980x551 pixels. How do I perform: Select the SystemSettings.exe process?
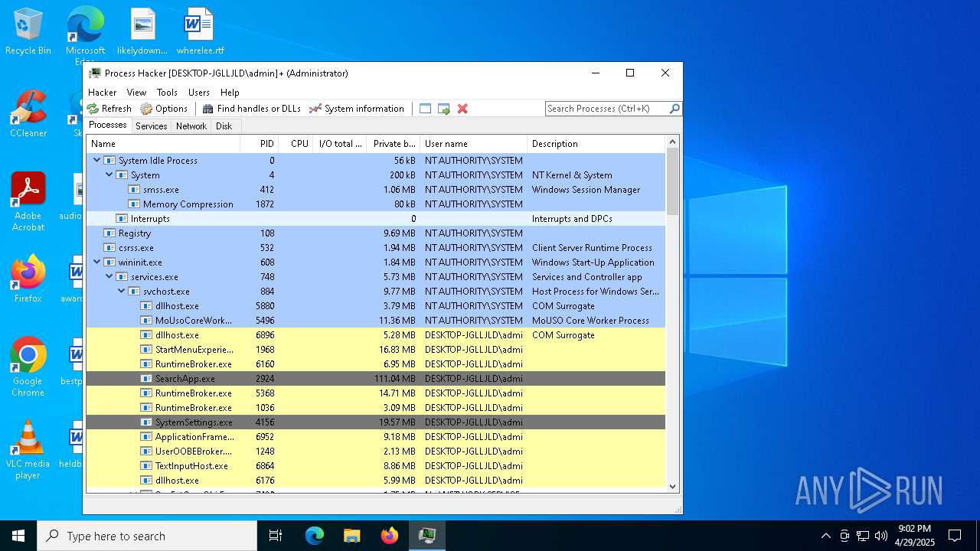click(376, 422)
